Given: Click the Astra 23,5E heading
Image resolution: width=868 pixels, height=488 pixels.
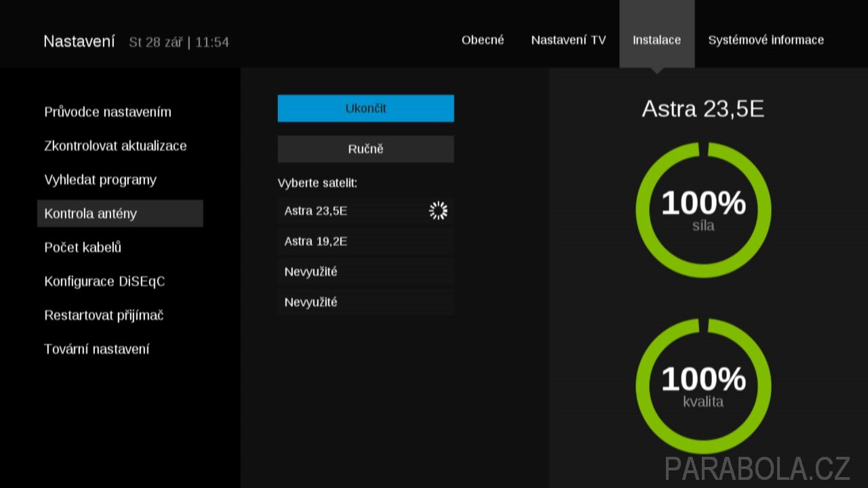Looking at the screenshot, I should [703, 109].
